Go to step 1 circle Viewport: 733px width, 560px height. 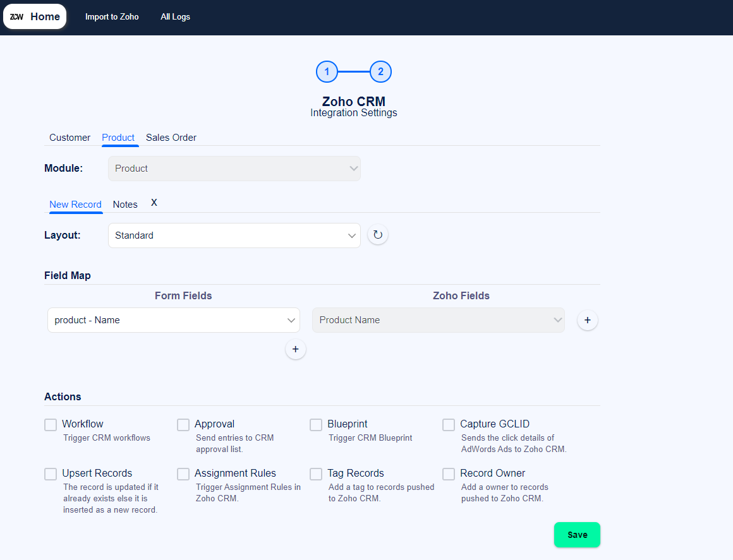click(327, 71)
